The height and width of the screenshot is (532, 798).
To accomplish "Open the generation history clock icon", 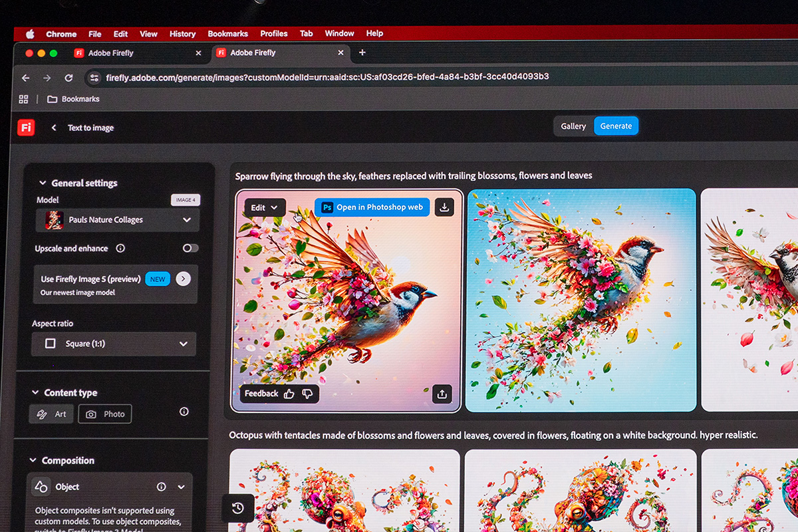I will (237, 509).
